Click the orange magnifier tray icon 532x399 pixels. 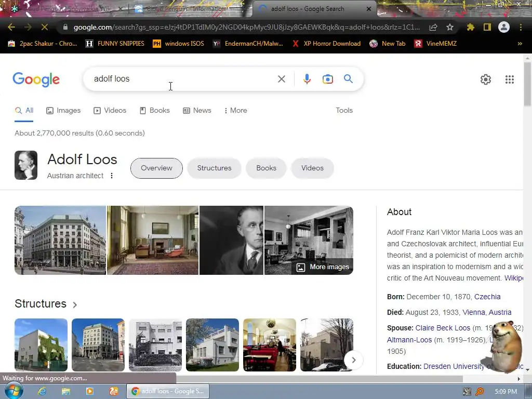[480, 392]
